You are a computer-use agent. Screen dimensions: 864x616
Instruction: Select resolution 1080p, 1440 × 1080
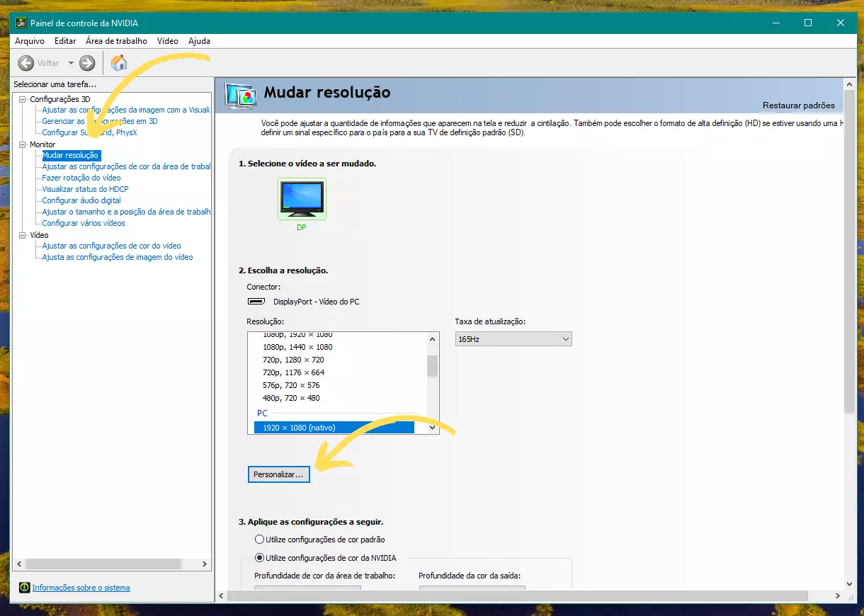pyautogui.click(x=297, y=347)
